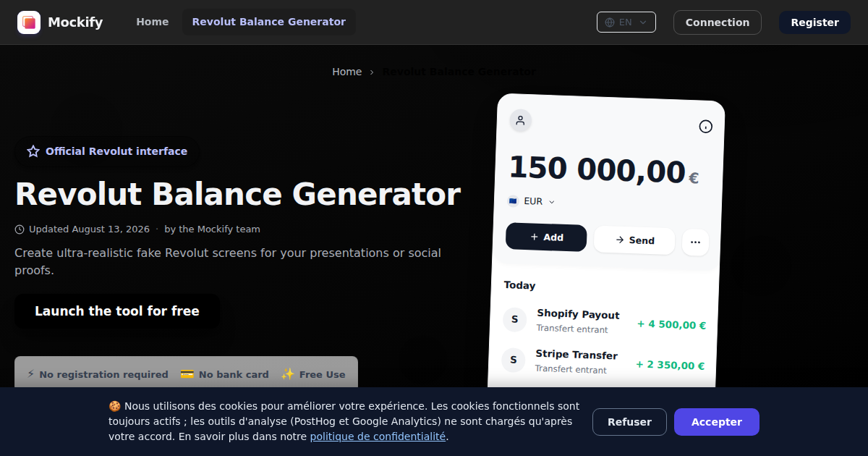Click the profile avatar icon in the mockup
This screenshot has height=456, width=868.
point(520,120)
